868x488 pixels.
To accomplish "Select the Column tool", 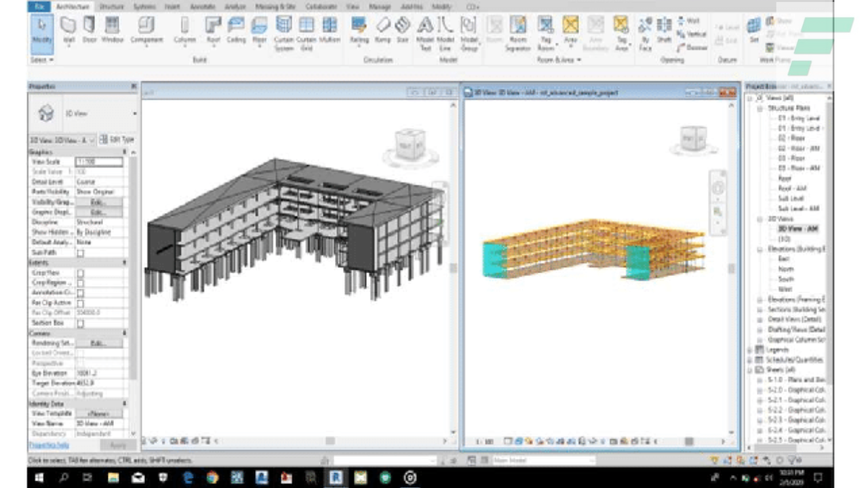I will (x=184, y=31).
